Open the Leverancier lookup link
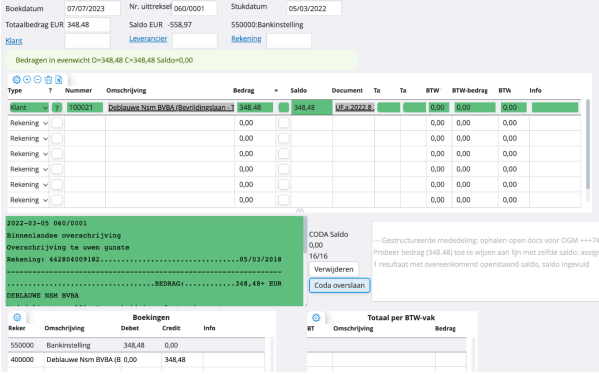This screenshot has height=374, width=599. (148, 39)
